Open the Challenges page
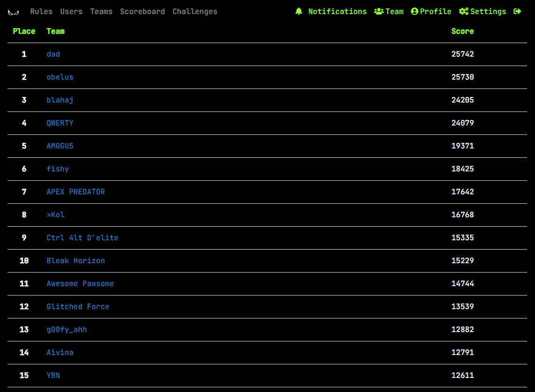 click(x=195, y=11)
